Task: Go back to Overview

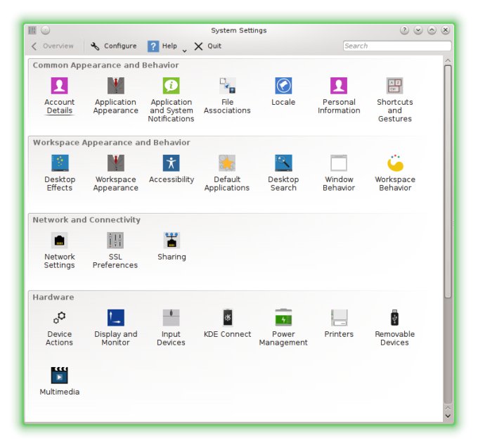Action: pos(53,46)
